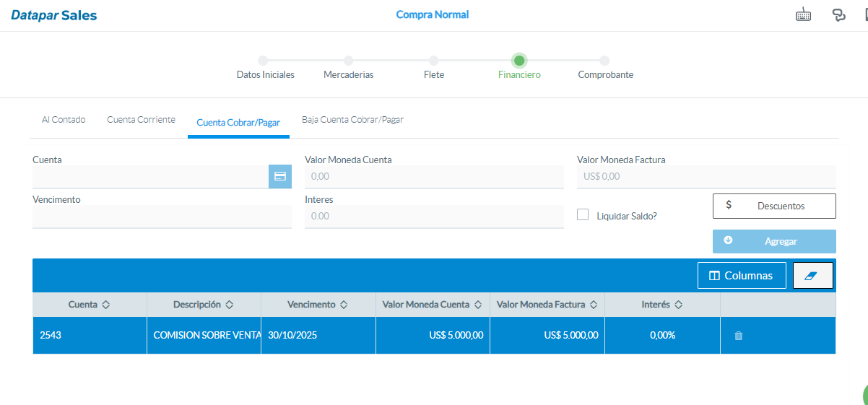Image resolution: width=868 pixels, height=405 pixels.
Task: Sort by Valor Moneda Factura column arrows
Action: pyautogui.click(x=594, y=305)
